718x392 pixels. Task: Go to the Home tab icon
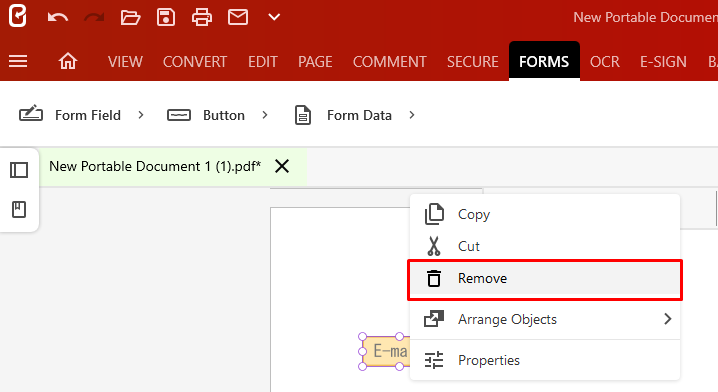68,61
